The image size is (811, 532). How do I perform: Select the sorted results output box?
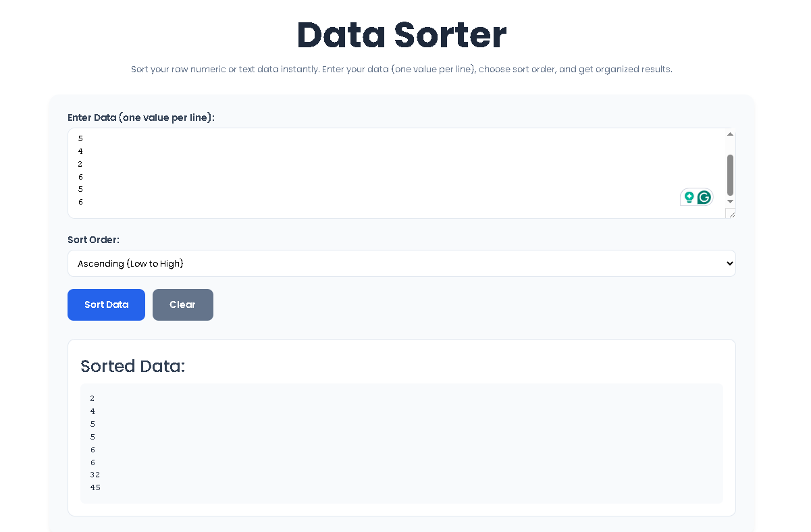point(402,444)
